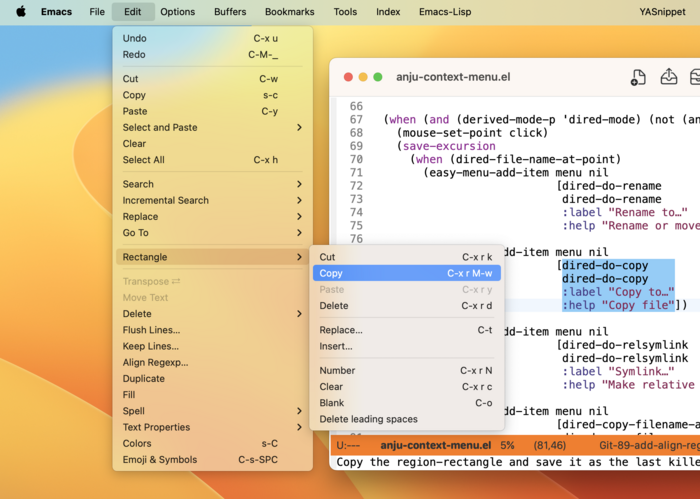700x499 pixels.
Task: Open the Apple menu
Action: coord(21,12)
